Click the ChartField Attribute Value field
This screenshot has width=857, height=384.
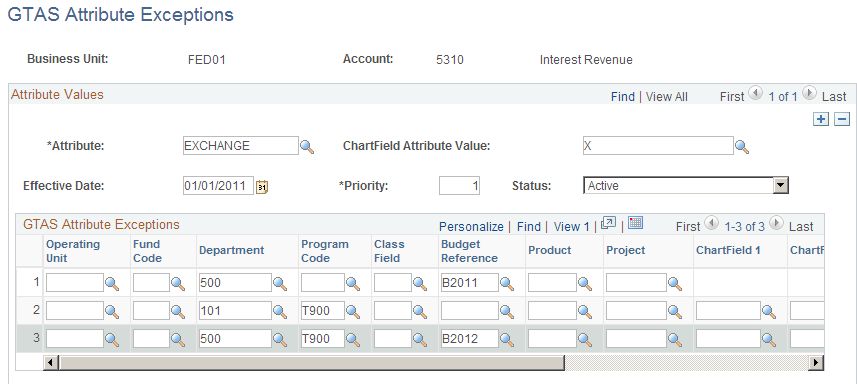coord(658,146)
